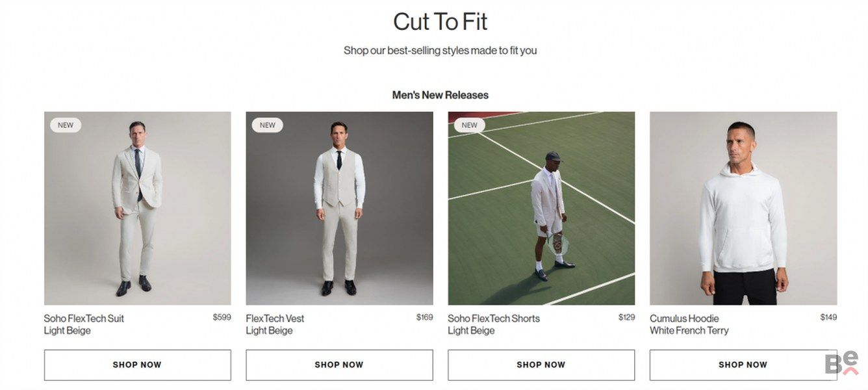Select Soho FlexTech Shorts title link
This screenshot has height=390, width=868.
click(494, 318)
